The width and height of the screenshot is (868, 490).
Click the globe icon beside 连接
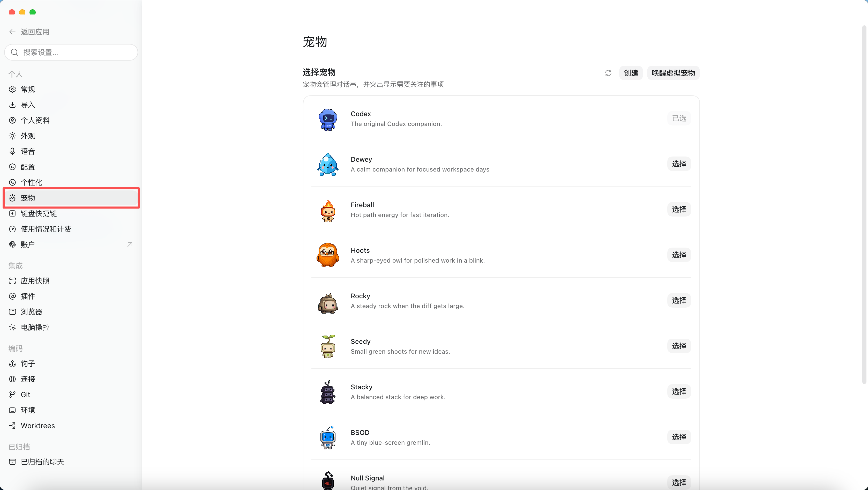pos(12,379)
